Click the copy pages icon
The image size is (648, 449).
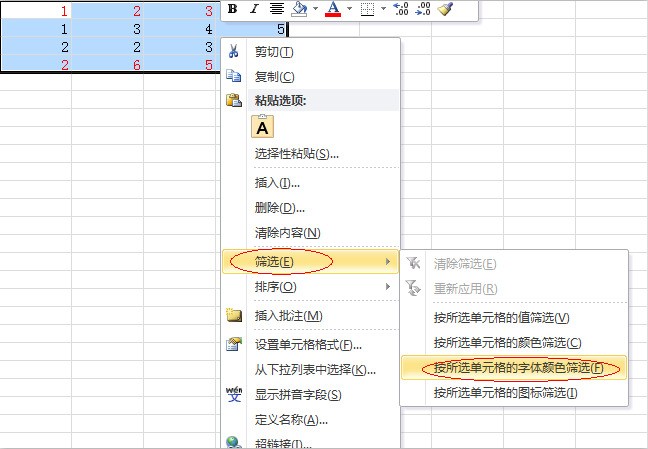233,76
